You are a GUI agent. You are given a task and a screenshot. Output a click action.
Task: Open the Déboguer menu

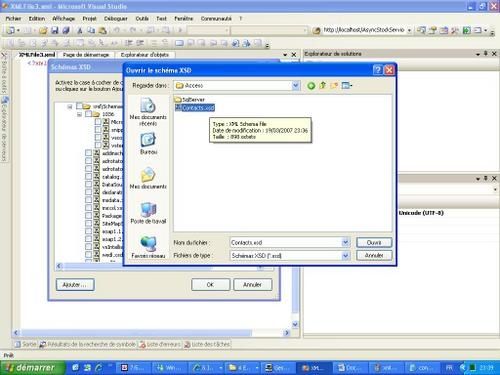[116, 19]
